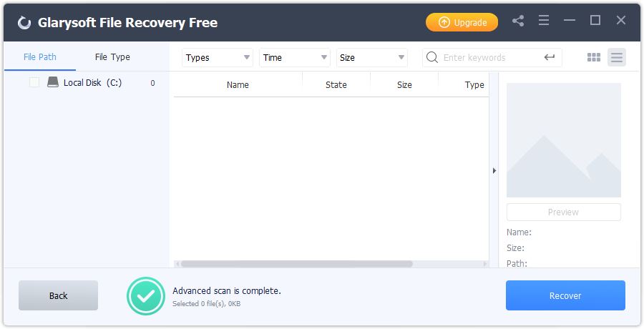Click the Back button
644x329 pixels.
(x=59, y=295)
